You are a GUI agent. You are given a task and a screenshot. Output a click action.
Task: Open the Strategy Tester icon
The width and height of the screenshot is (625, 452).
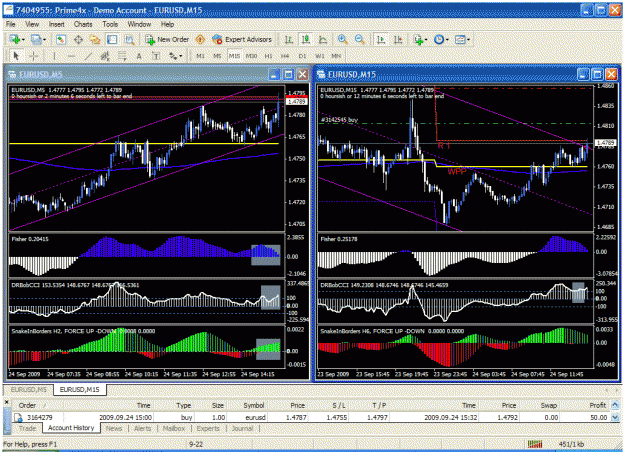129,39
